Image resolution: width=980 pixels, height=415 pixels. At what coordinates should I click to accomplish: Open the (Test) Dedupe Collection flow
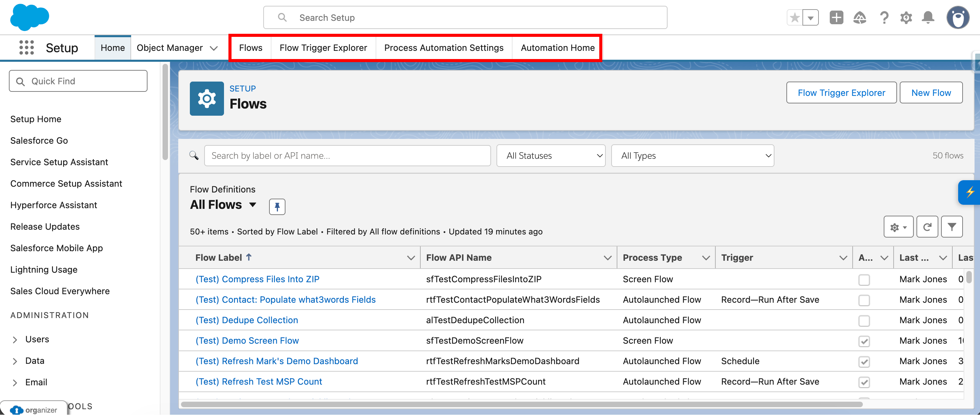(247, 320)
